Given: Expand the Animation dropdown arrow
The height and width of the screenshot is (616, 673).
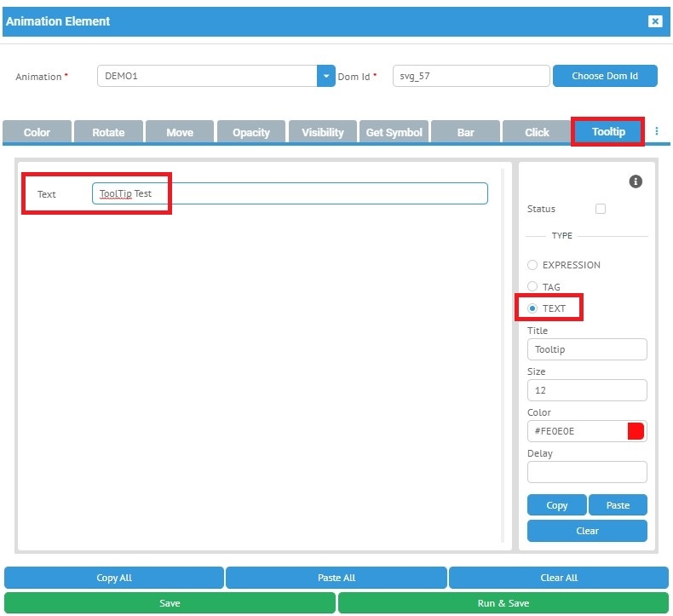Looking at the screenshot, I should [326, 76].
